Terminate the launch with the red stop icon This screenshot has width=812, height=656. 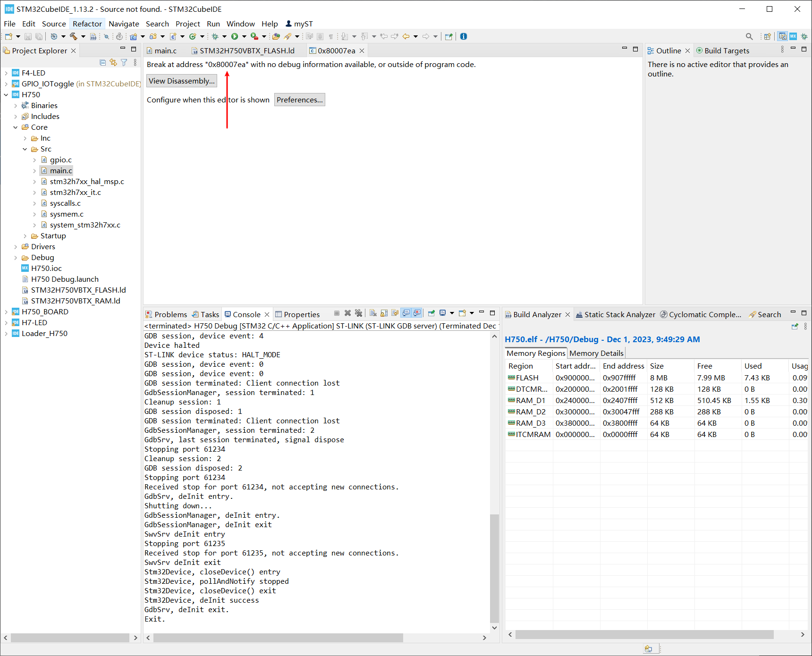click(337, 313)
